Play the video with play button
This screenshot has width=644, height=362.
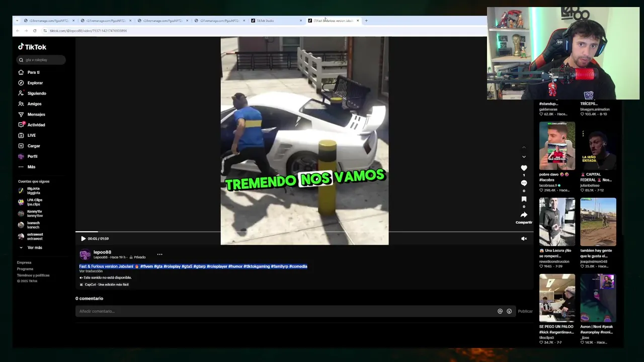pyautogui.click(x=83, y=239)
